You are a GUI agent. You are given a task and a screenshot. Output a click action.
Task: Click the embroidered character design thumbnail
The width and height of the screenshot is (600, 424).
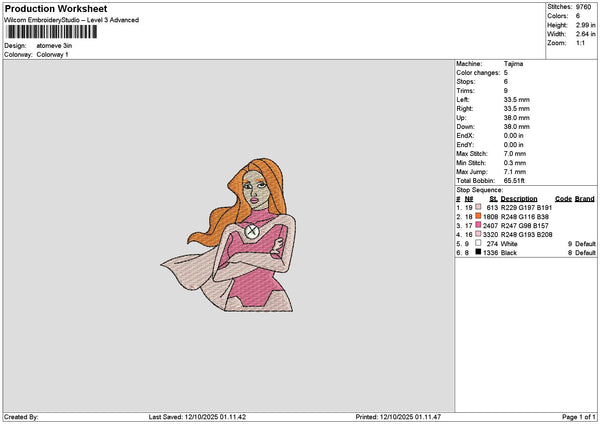(x=228, y=235)
